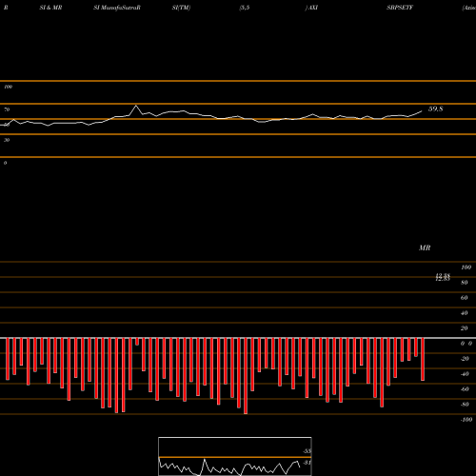Click the -55 label in mini chart

(307, 451)
